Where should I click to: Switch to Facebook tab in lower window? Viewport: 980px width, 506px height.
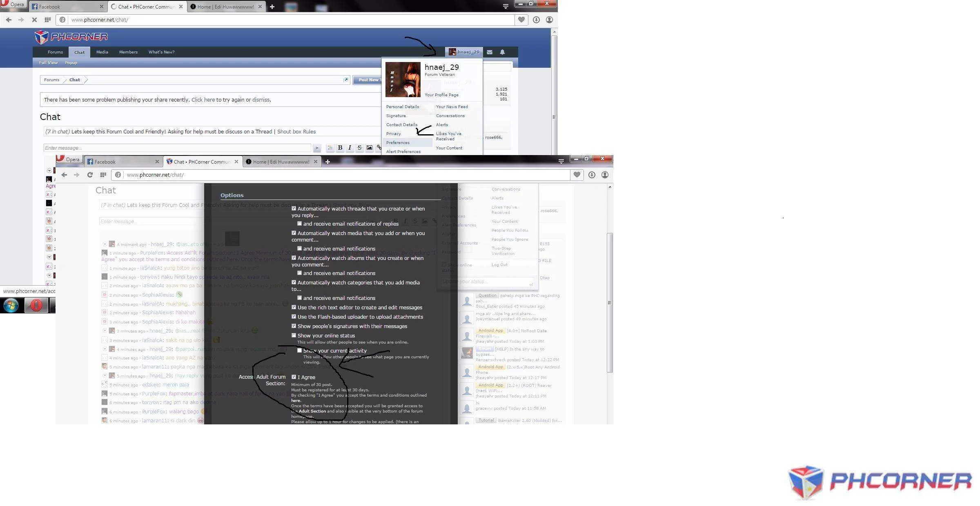(x=123, y=162)
